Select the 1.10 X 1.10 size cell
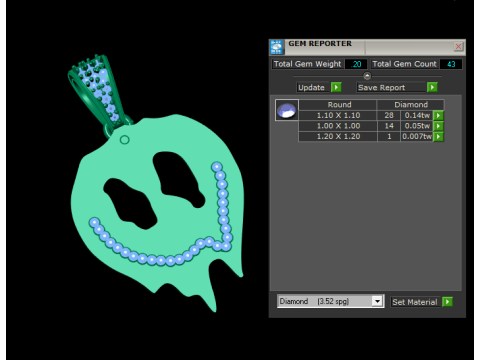The height and width of the screenshot is (360, 480). coord(338,115)
